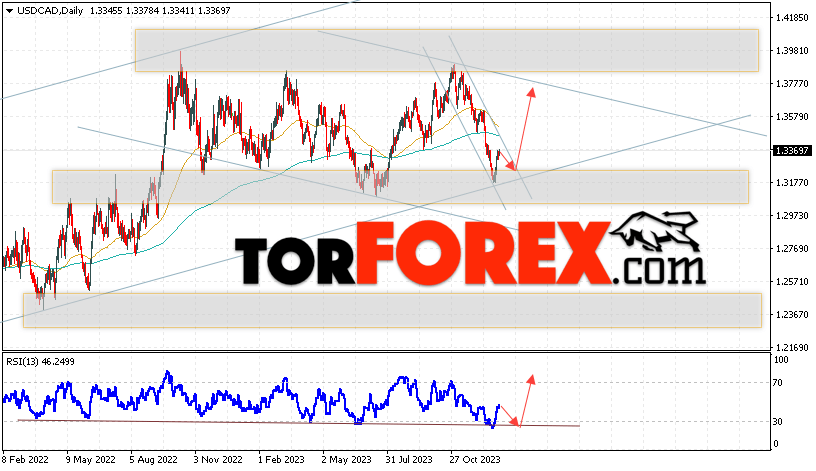Click the 3 Nov 2022 date label
Viewport: 816px width, 471px height.
[218, 460]
